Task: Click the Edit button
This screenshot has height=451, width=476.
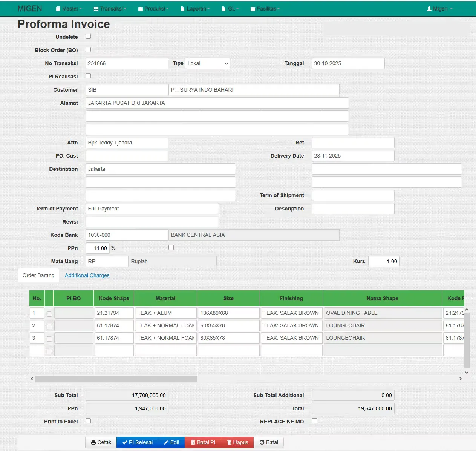Action: point(171,442)
